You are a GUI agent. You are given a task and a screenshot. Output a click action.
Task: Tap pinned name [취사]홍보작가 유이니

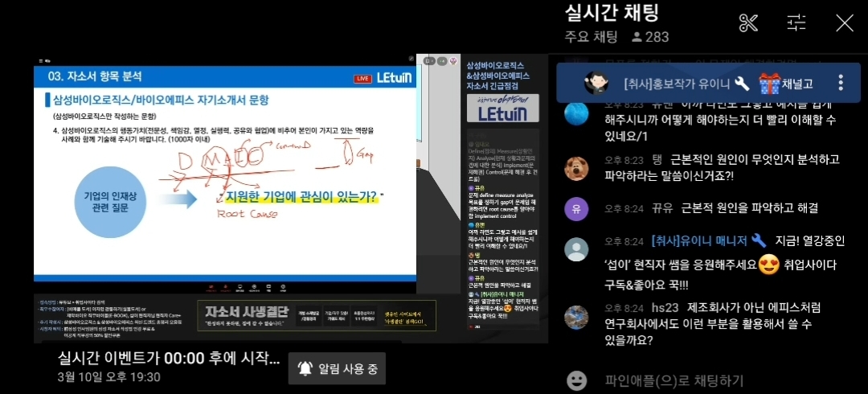click(x=678, y=84)
